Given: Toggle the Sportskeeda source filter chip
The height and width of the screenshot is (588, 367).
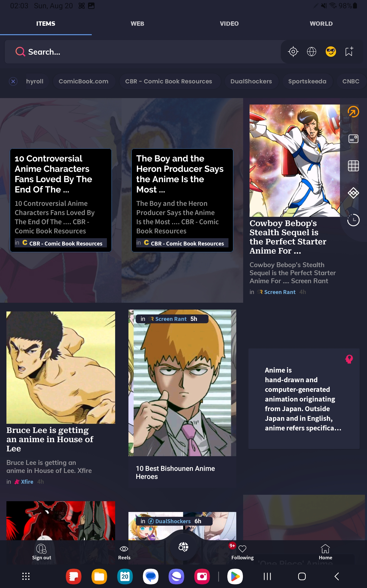Looking at the screenshot, I should click(x=307, y=81).
